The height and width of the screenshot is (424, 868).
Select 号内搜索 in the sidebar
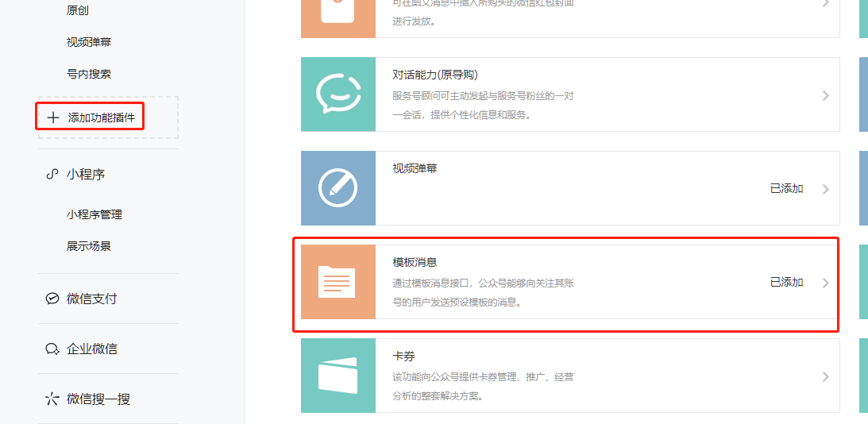[x=89, y=74]
